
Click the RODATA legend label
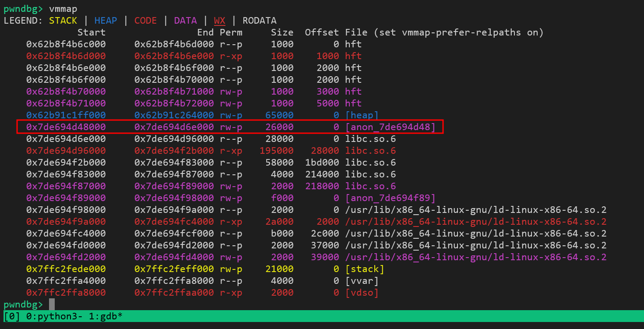tap(260, 21)
